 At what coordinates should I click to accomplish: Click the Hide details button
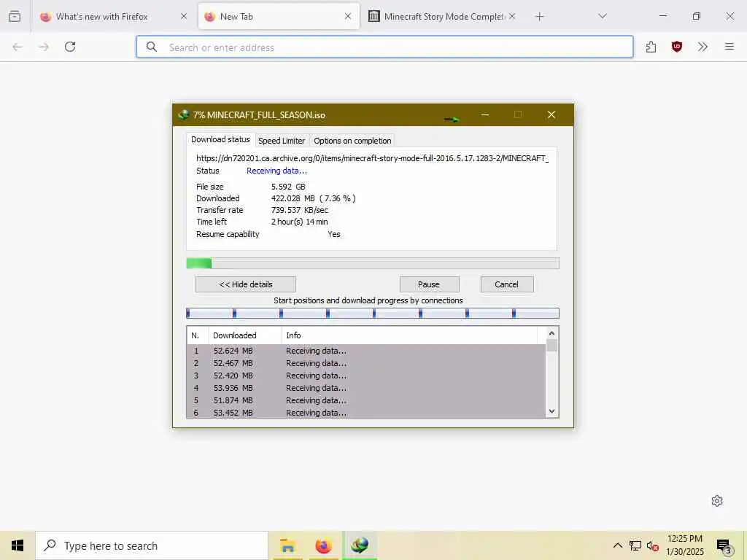(246, 284)
